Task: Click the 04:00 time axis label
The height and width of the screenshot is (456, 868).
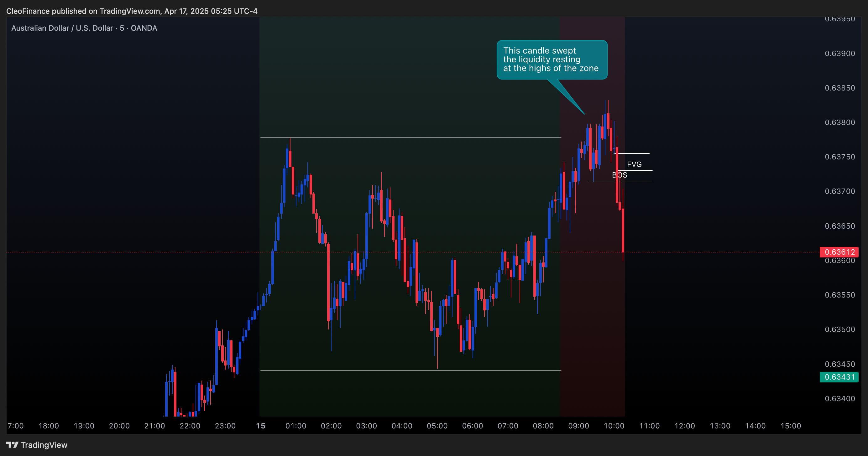Action: (x=402, y=426)
